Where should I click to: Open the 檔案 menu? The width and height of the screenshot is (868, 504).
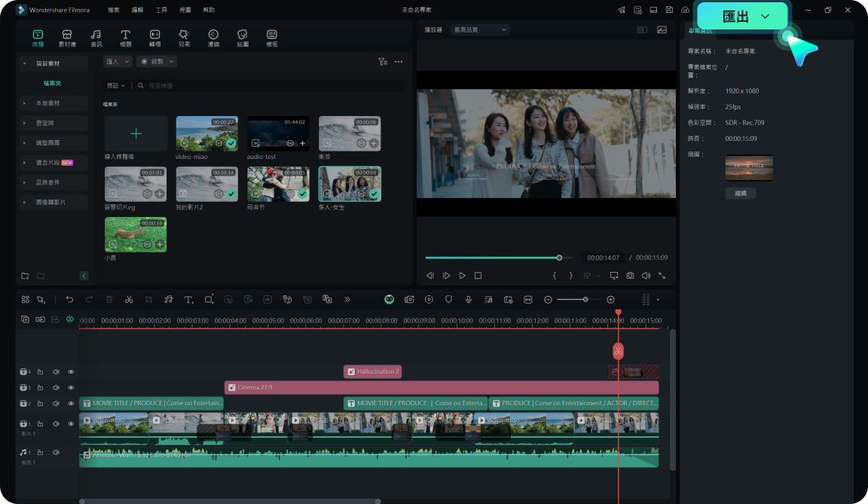pos(114,10)
